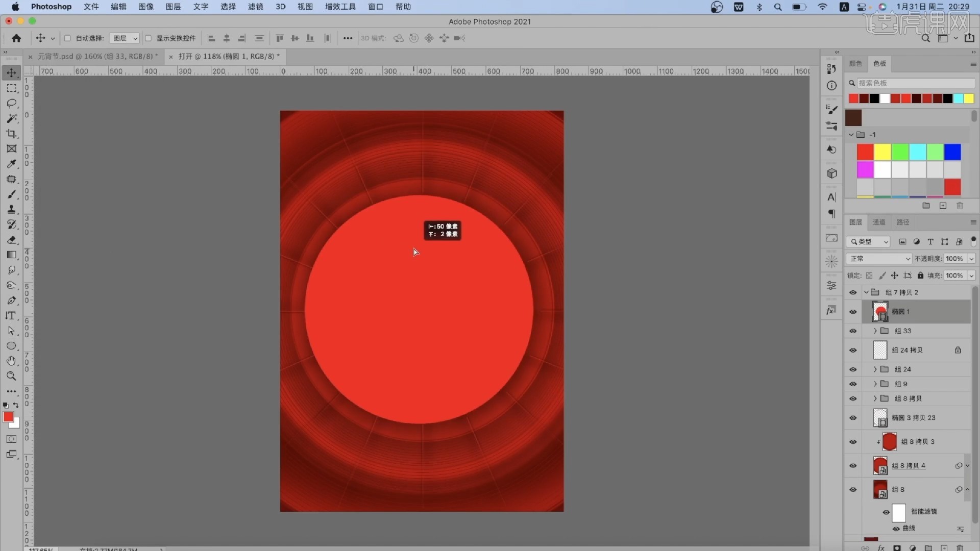The height and width of the screenshot is (551, 980).
Task: Click create new swatch button in swatches panel
Action: (x=943, y=206)
